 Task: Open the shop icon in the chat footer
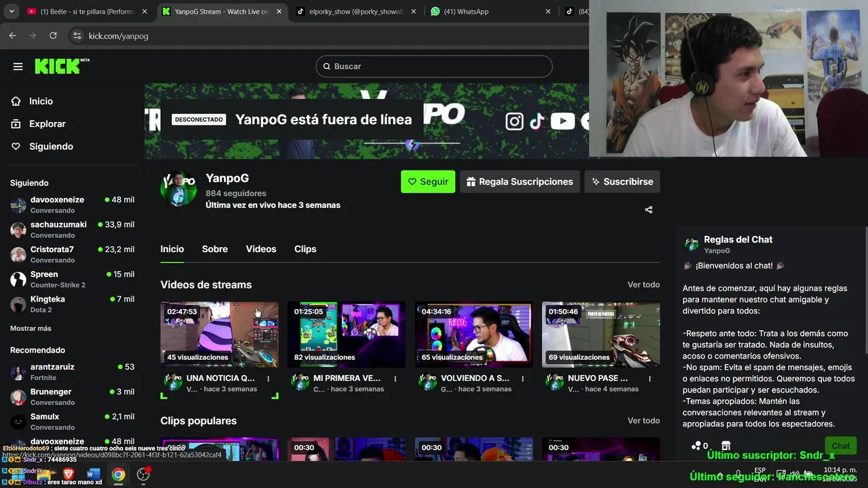point(726,446)
